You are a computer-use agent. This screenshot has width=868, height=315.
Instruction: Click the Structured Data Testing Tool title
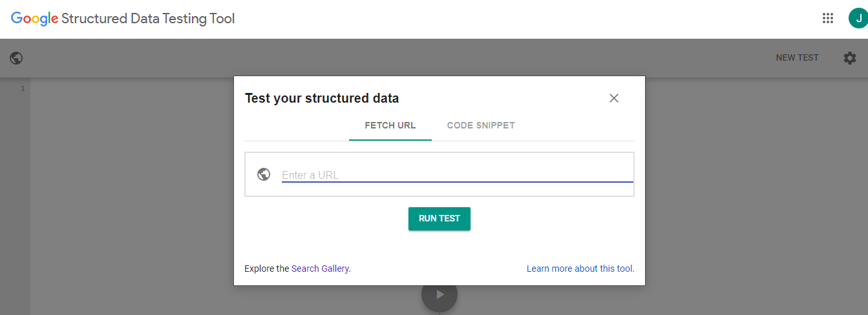tap(148, 19)
